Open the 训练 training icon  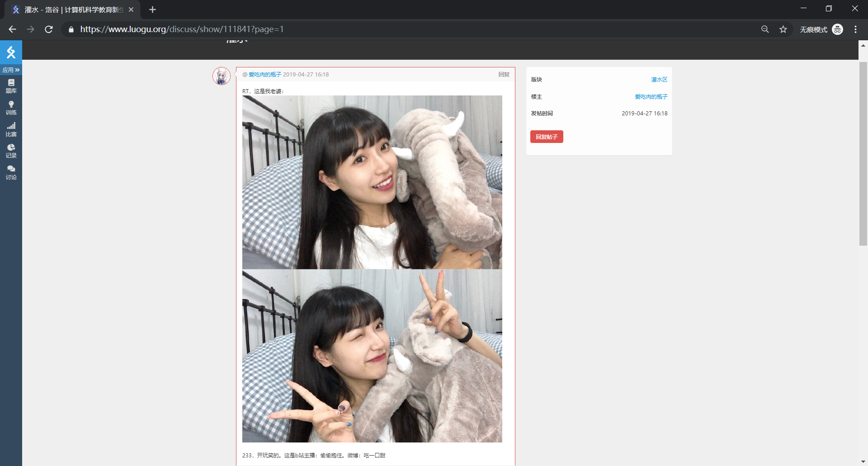(x=11, y=108)
